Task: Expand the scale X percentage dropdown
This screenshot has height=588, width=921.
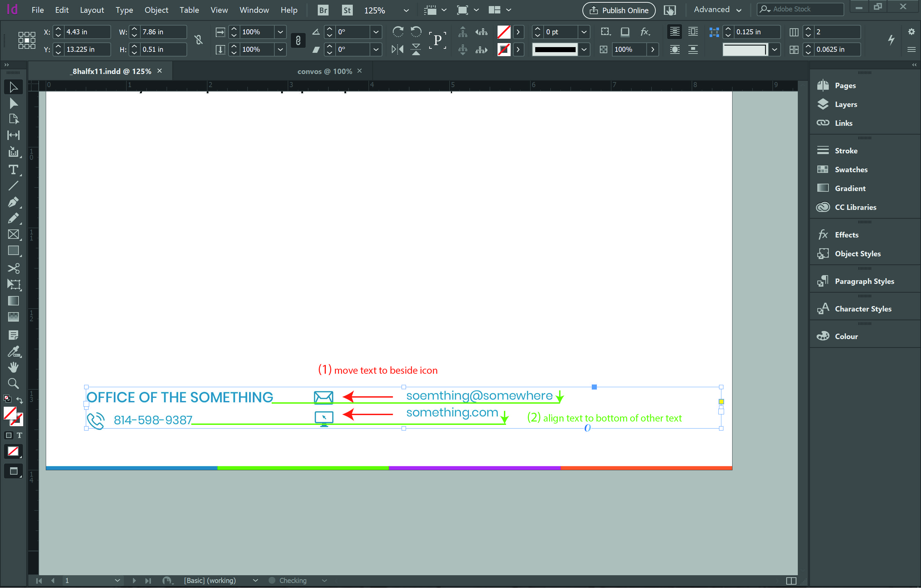Action: click(x=280, y=32)
